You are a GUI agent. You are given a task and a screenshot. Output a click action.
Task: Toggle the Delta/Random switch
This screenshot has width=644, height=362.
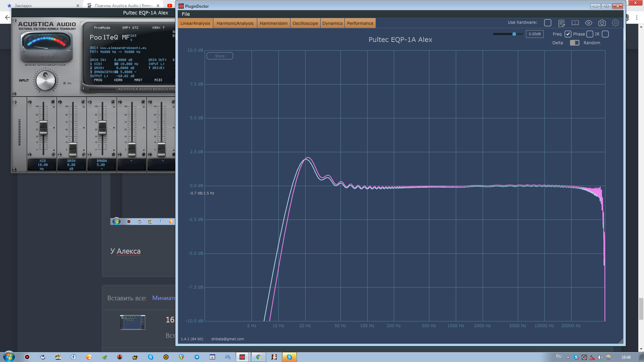tap(575, 43)
